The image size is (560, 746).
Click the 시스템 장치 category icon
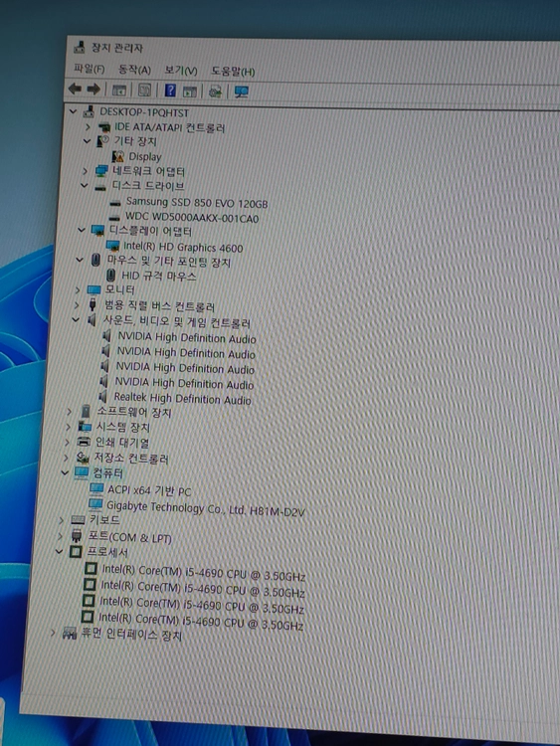(x=85, y=427)
